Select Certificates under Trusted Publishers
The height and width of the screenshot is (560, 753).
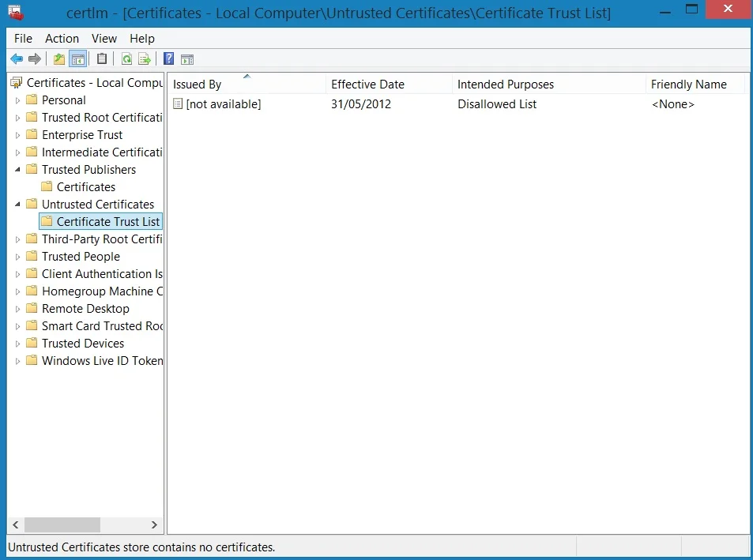pos(86,186)
